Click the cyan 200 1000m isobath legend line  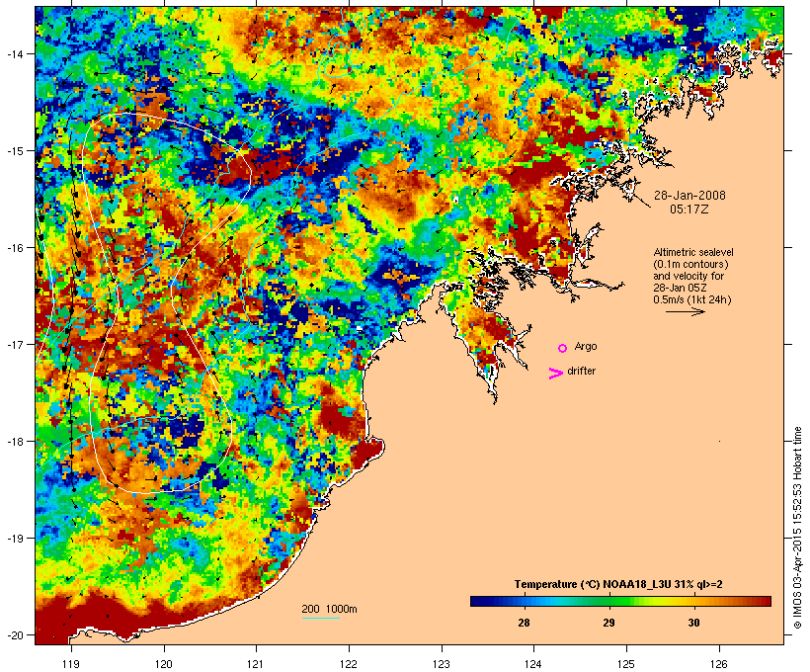(x=321, y=619)
